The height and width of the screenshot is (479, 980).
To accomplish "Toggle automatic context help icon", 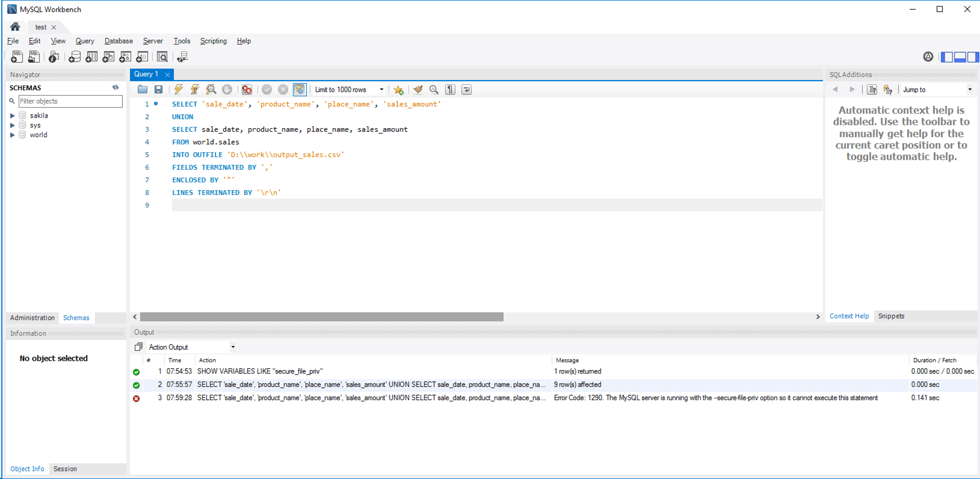I will [x=888, y=90].
